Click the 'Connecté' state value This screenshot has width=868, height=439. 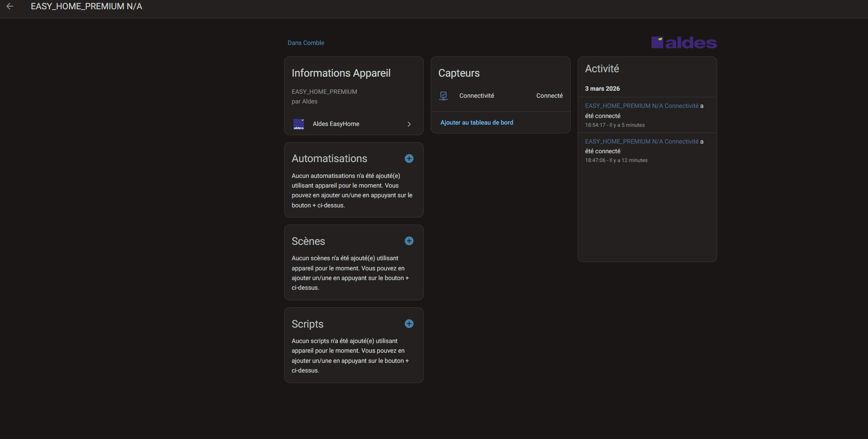549,96
